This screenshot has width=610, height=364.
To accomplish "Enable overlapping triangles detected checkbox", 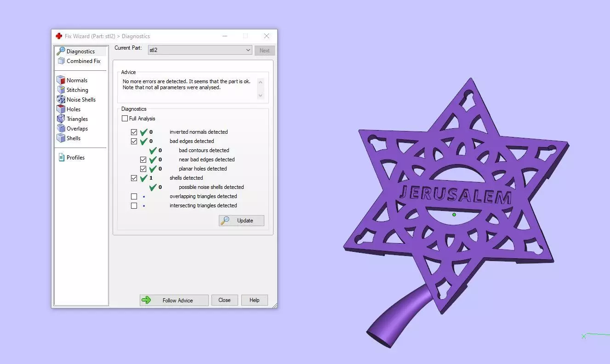I will click(134, 196).
